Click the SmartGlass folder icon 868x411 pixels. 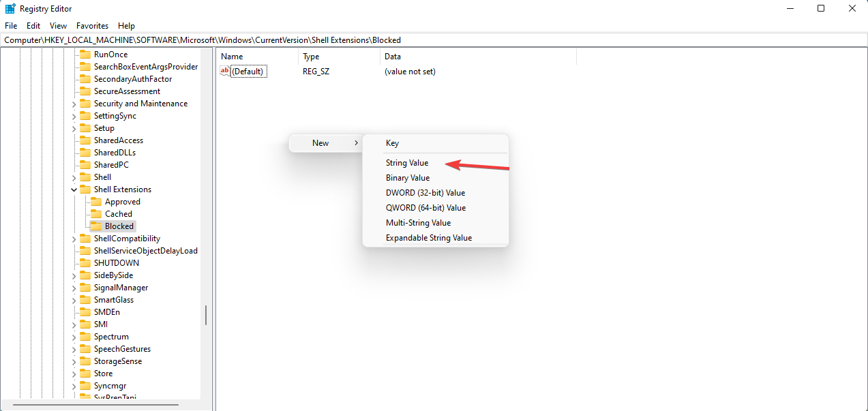pyautogui.click(x=85, y=300)
